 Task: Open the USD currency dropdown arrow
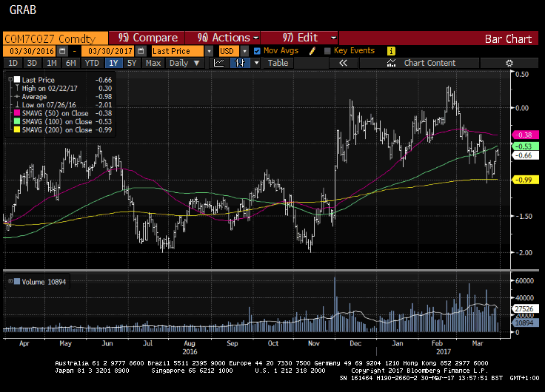click(244, 51)
